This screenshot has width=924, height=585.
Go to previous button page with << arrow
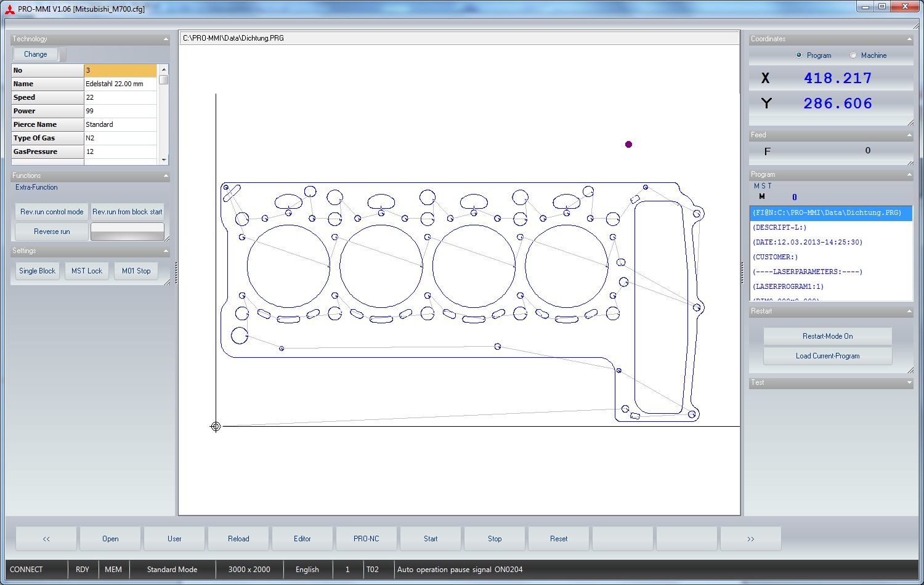point(46,539)
